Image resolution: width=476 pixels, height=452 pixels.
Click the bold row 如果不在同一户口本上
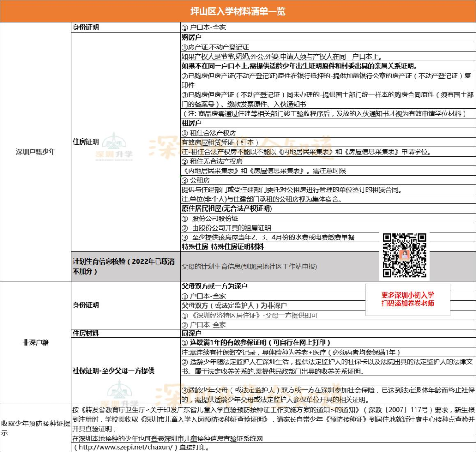(328, 66)
